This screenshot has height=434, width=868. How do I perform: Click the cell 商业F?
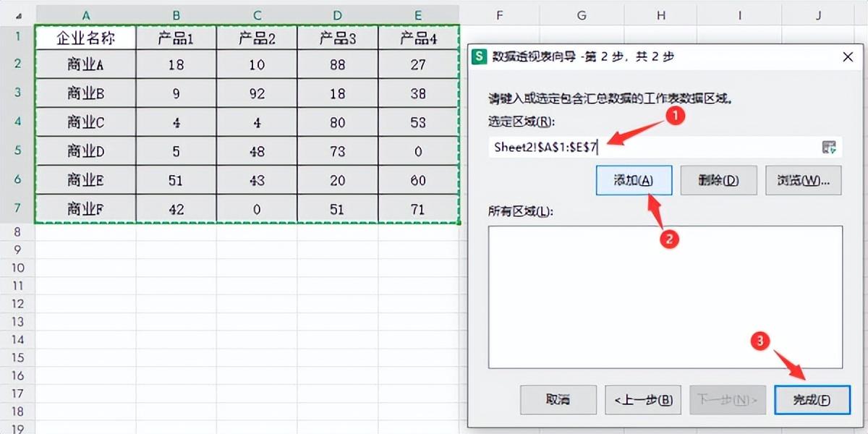pos(86,209)
